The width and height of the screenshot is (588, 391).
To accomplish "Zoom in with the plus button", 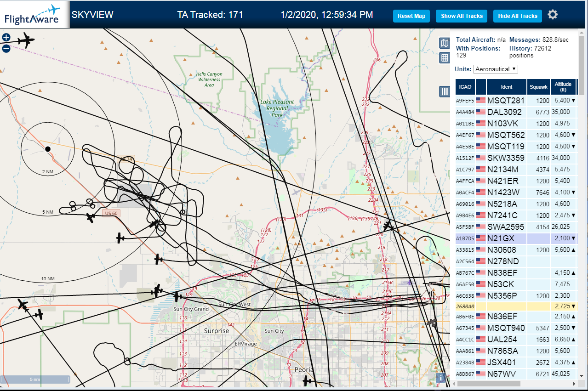I will pyautogui.click(x=6, y=38).
